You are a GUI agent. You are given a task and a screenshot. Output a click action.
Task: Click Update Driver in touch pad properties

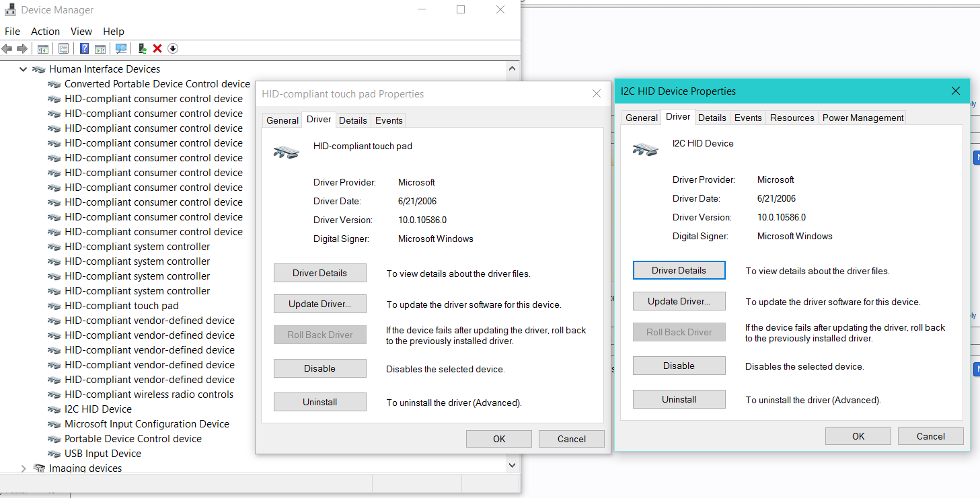(319, 304)
